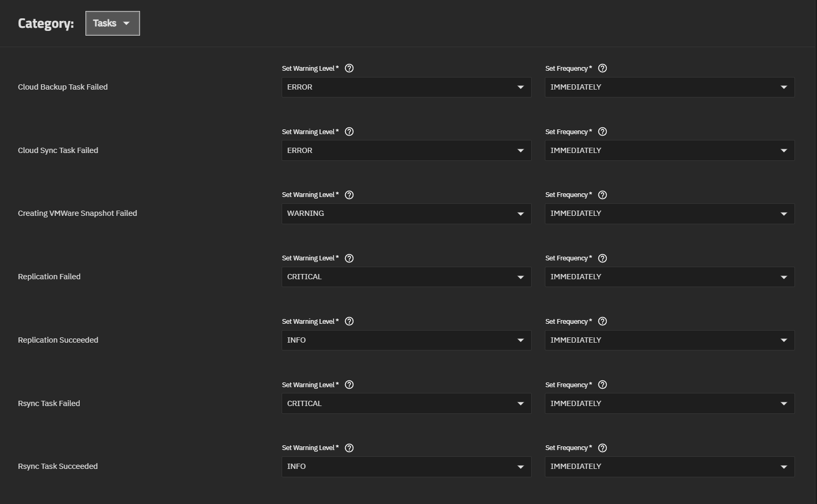Click help icon for Replication Failed warning level
This screenshot has width=817, height=504.
349,258
